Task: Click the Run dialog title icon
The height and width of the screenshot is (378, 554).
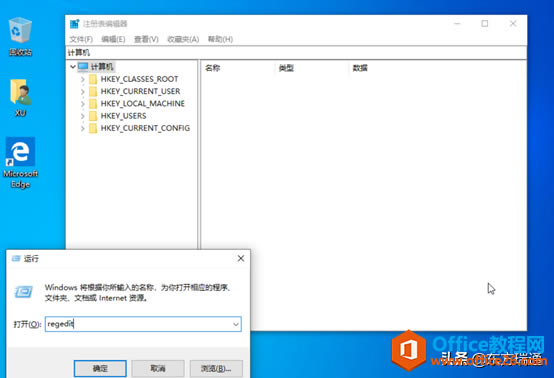Action: [16, 259]
